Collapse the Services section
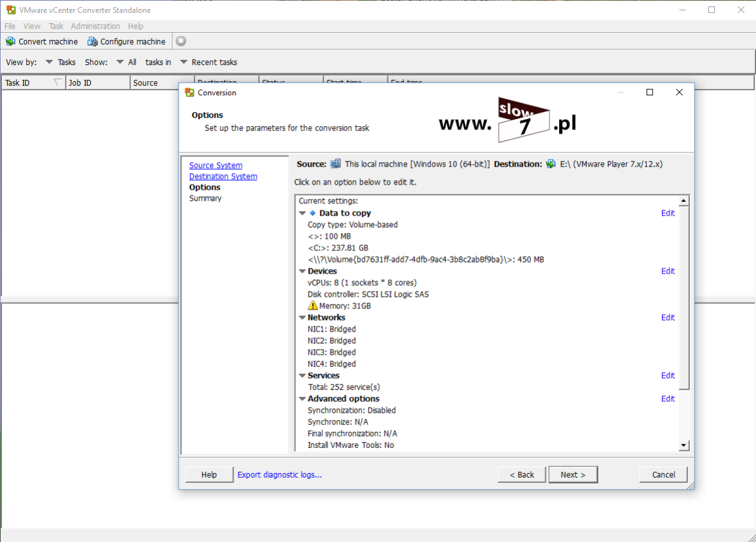This screenshot has height=542, width=756. (x=302, y=375)
